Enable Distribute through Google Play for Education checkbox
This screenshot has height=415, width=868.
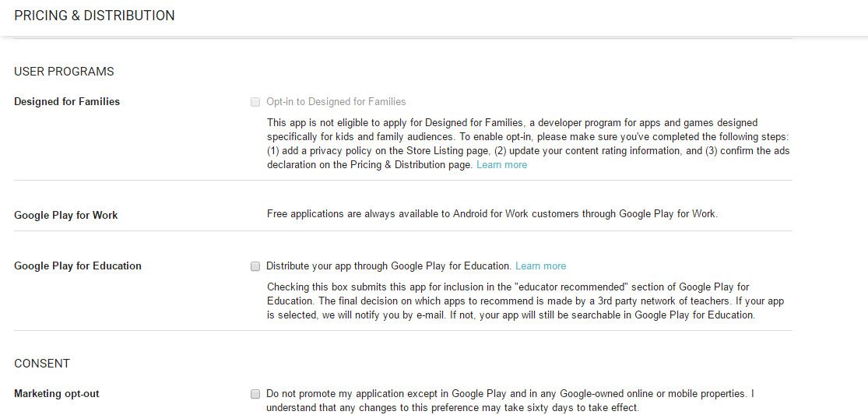pyautogui.click(x=255, y=266)
